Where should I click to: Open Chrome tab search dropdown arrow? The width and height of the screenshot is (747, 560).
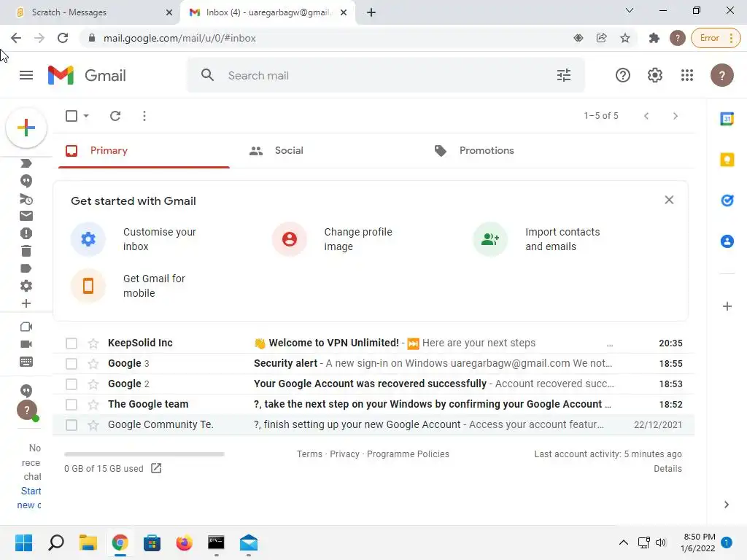point(630,10)
